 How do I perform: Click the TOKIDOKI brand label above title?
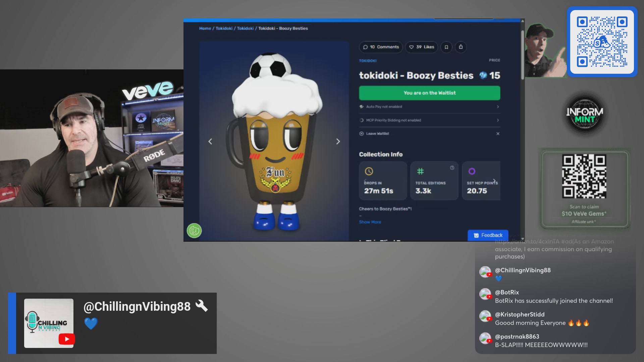(x=368, y=61)
